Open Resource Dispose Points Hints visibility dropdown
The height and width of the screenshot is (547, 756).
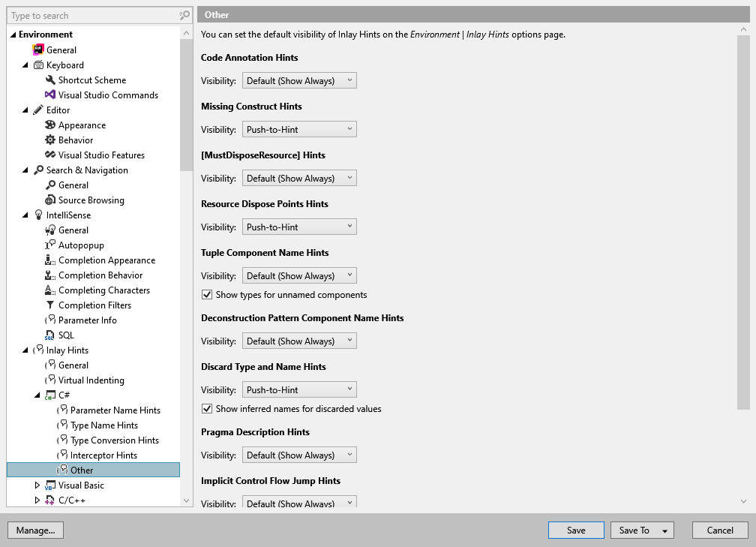(x=299, y=227)
